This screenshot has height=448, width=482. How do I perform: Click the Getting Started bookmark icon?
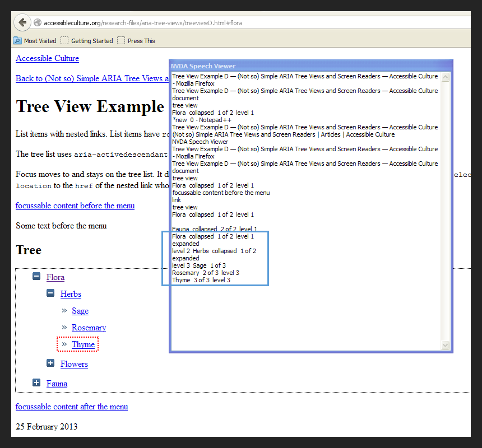coord(65,41)
